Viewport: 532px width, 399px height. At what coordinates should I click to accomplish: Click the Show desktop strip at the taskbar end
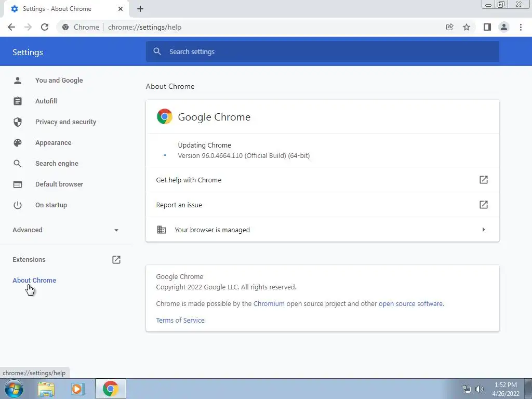528,389
